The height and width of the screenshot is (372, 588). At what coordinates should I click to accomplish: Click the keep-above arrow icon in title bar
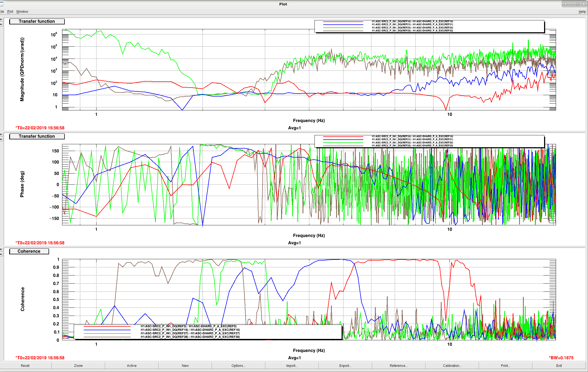click(x=566, y=4)
